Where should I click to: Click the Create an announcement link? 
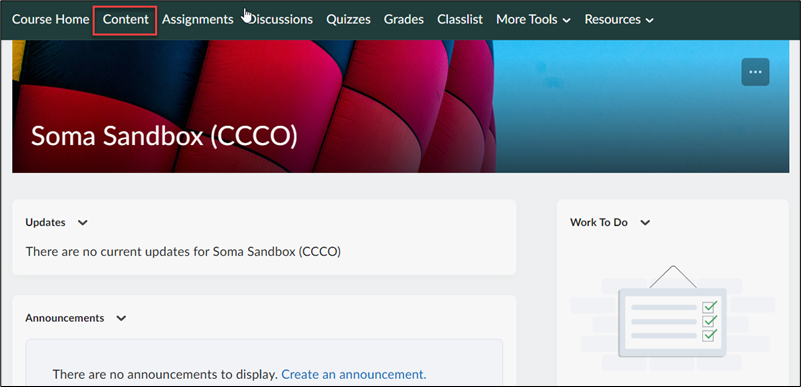(x=354, y=375)
